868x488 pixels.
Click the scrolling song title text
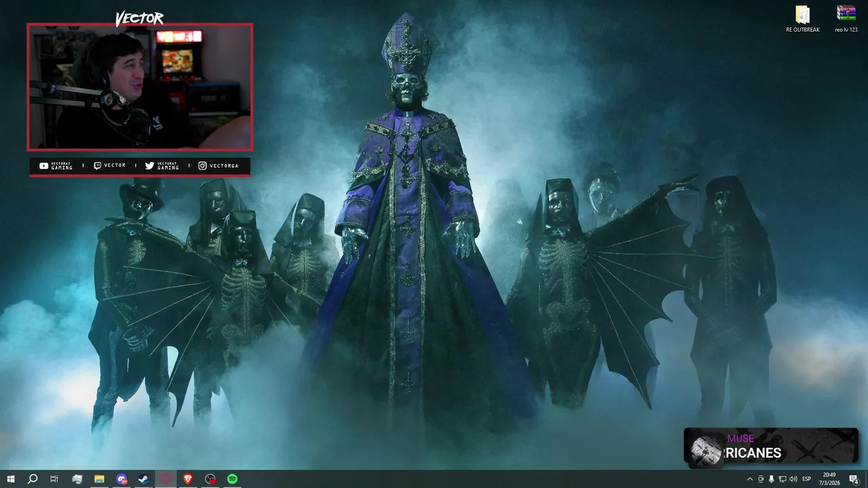(753, 453)
